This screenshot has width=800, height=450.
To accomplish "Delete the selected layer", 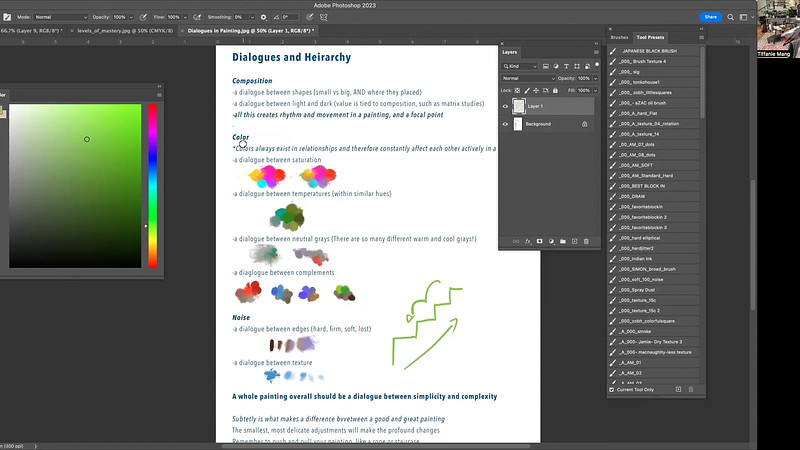I will [586, 241].
